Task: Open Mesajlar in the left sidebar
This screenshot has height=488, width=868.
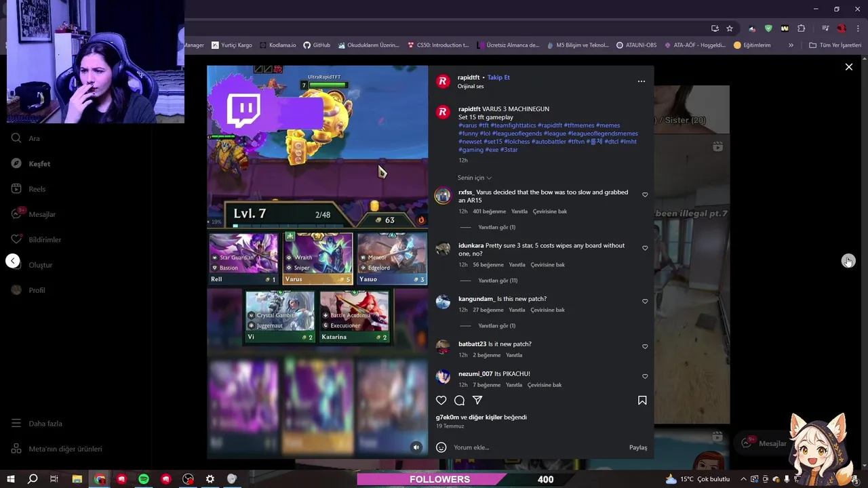Action: pos(34,214)
